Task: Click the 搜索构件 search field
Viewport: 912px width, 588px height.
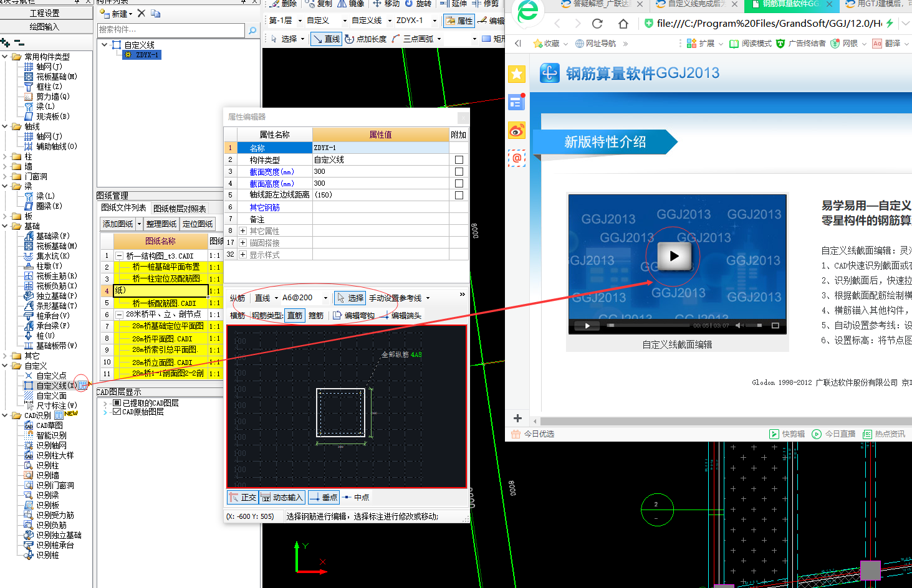Action: [x=171, y=30]
